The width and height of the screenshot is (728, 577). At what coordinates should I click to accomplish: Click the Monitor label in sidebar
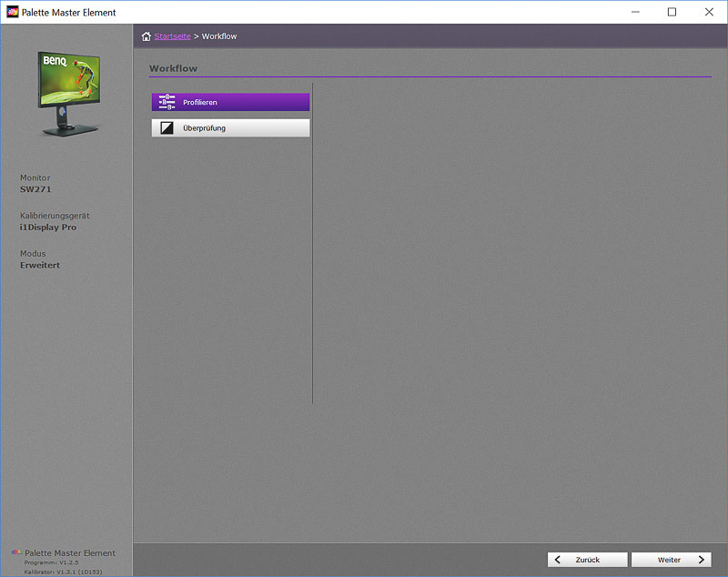(x=35, y=177)
